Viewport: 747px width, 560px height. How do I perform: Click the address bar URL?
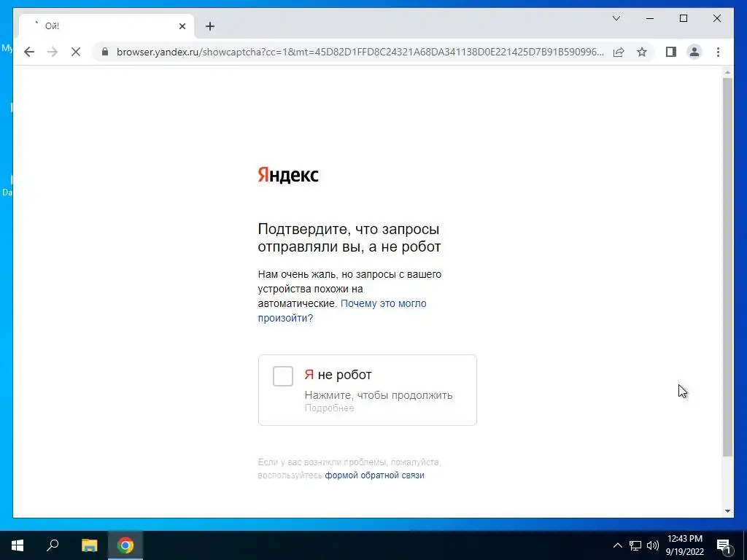tap(360, 52)
